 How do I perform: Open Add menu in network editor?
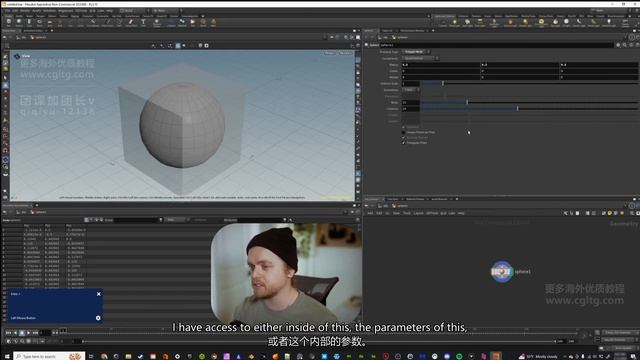coord(370,213)
